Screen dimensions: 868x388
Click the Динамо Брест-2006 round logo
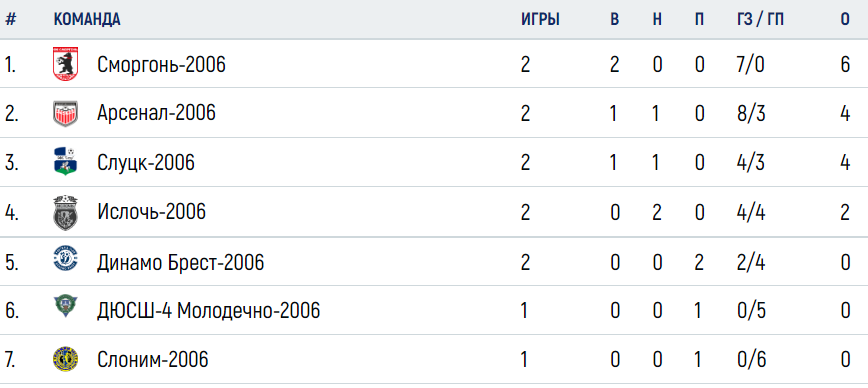pos(65,261)
